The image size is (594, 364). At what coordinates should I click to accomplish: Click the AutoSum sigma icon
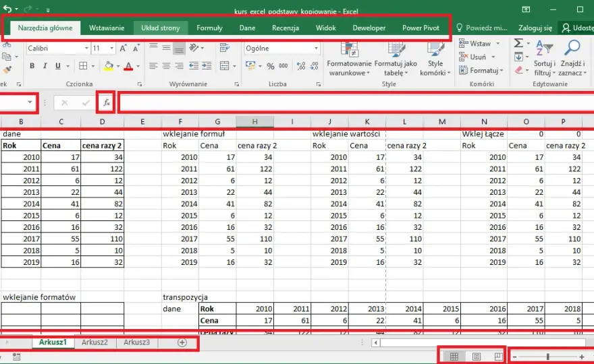click(x=518, y=43)
